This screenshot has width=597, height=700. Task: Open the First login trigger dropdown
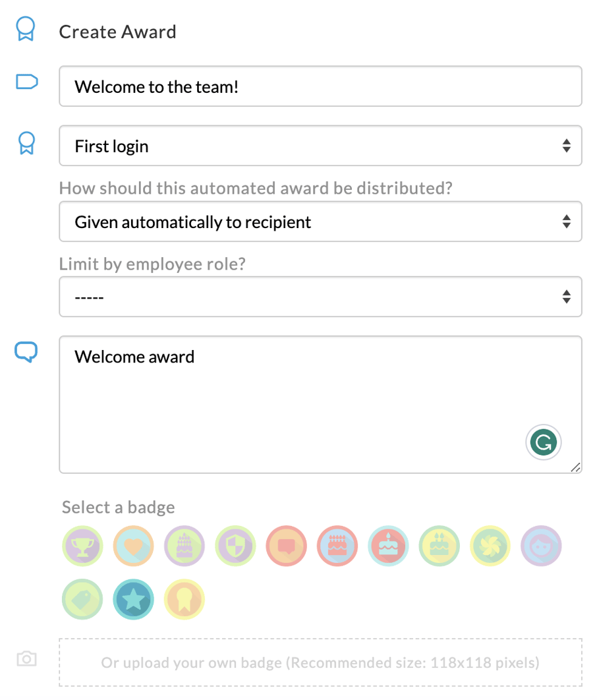coord(320,146)
